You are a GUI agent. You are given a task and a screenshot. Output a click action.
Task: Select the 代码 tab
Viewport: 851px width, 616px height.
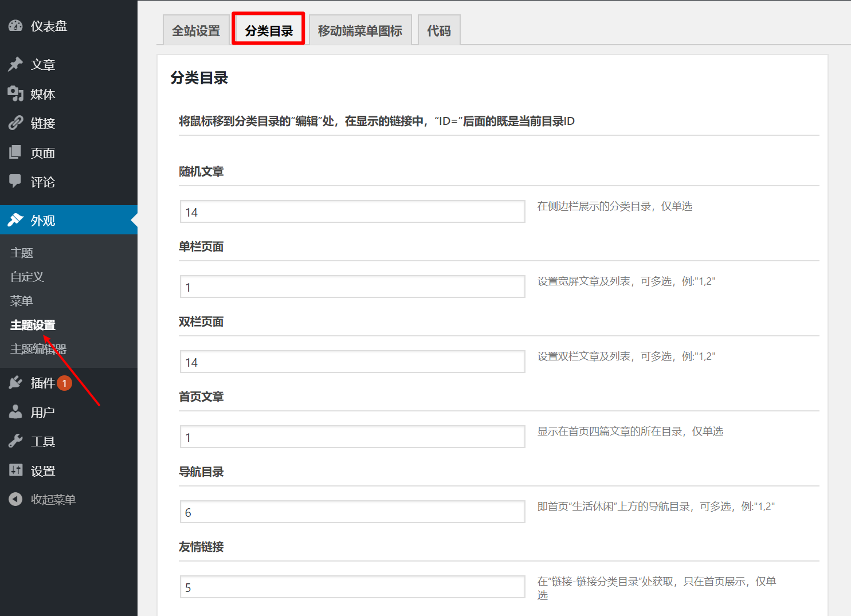(439, 31)
